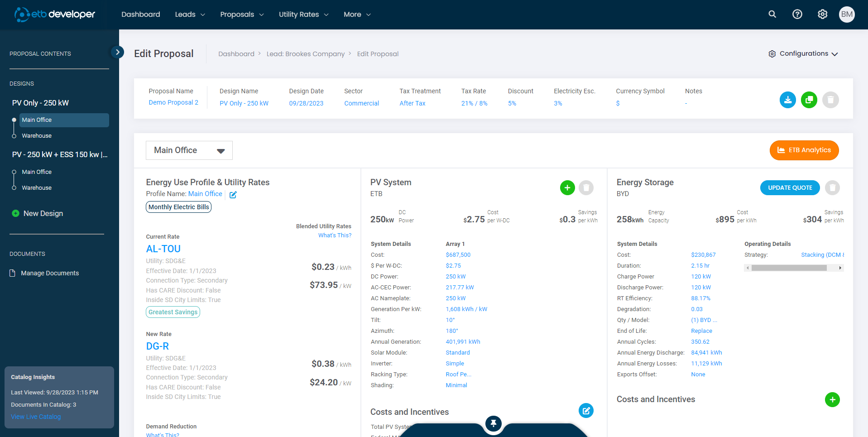Expand the sidebar collapse arrow toggle
Image resolution: width=868 pixels, height=437 pixels.
click(117, 52)
